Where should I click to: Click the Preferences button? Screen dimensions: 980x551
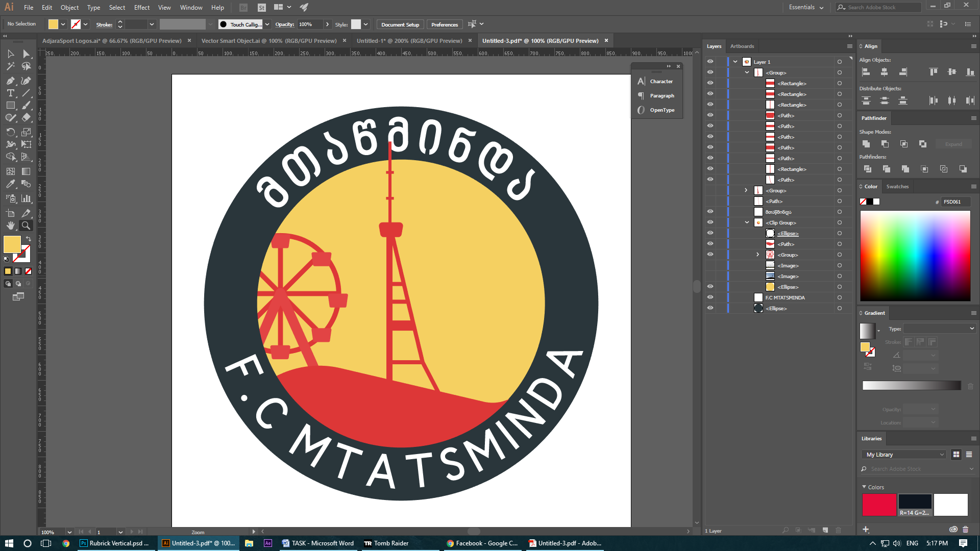pyautogui.click(x=444, y=24)
